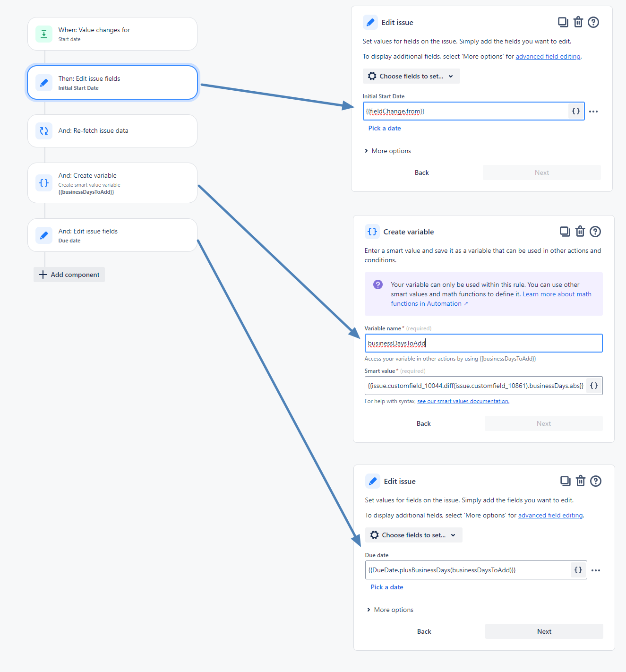Select the 'And: Re-fetch issue data' step
This screenshot has height=672, width=626.
click(x=112, y=131)
